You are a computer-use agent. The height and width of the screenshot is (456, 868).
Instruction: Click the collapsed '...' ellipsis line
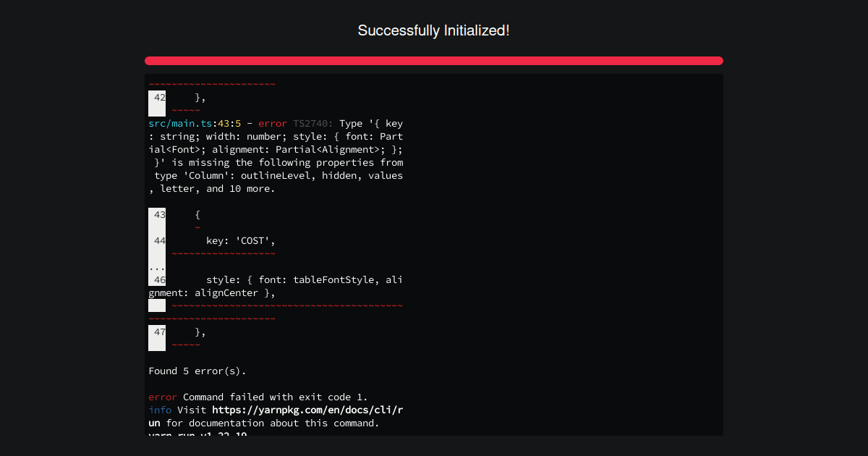click(157, 267)
